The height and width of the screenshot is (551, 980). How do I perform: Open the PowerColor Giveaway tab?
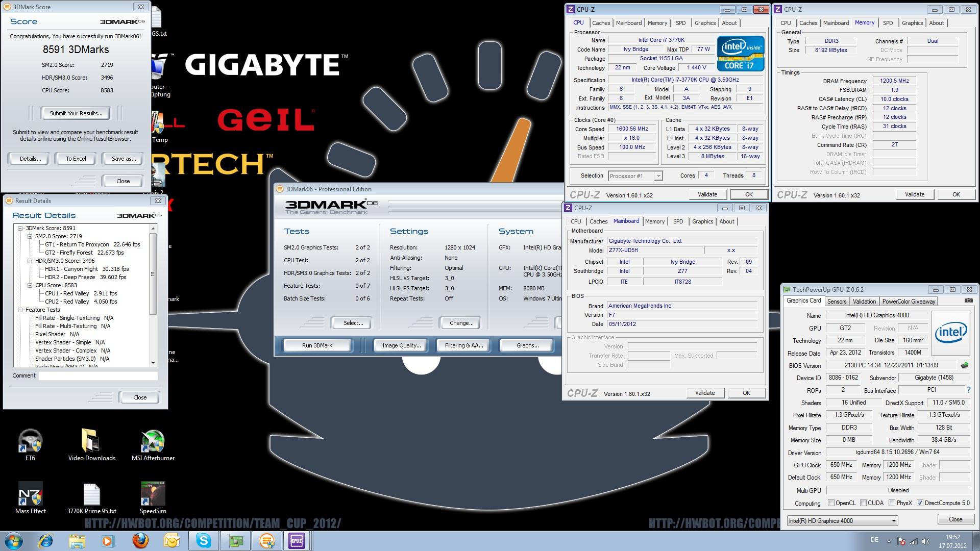(x=909, y=302)
